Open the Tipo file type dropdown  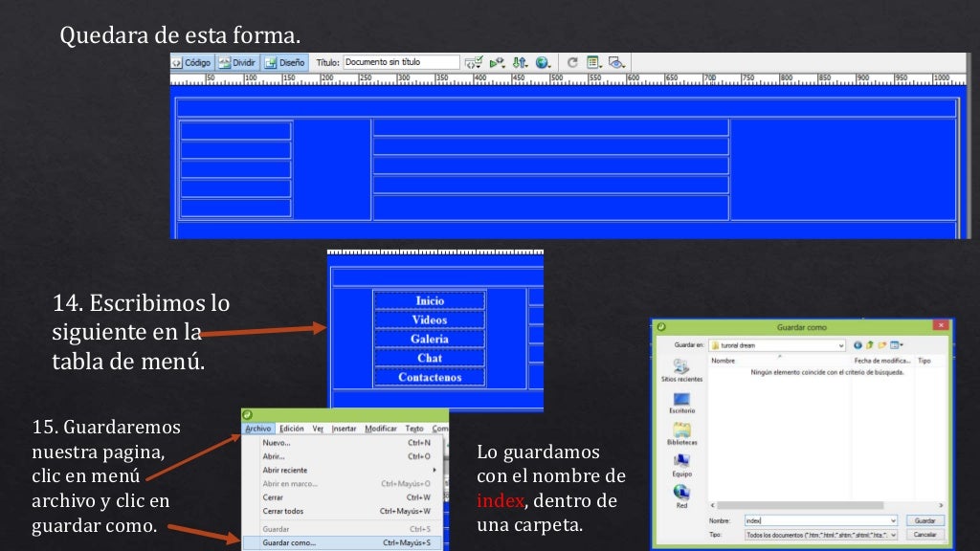[821, 535]
